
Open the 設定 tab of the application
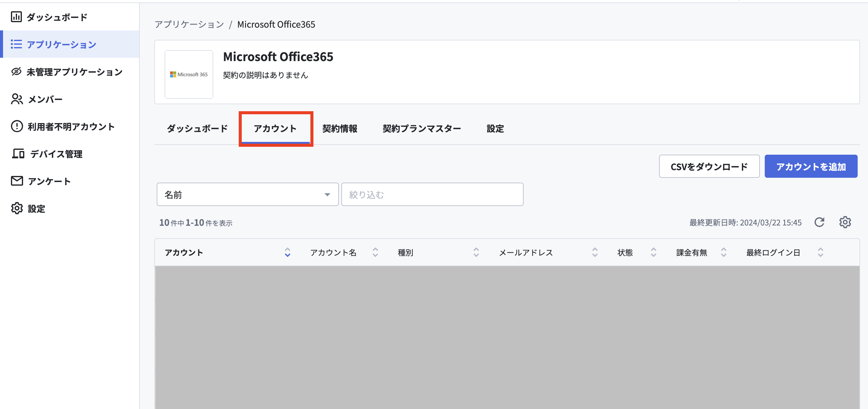pos(495,129)
